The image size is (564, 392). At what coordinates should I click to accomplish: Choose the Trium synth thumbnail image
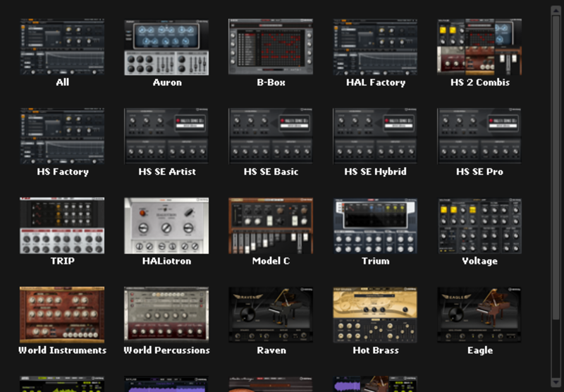375,226
